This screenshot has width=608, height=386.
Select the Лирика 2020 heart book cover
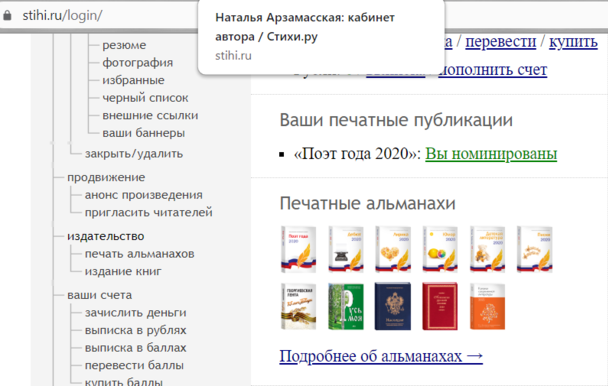pyautogui.click(x=393, y=249)
